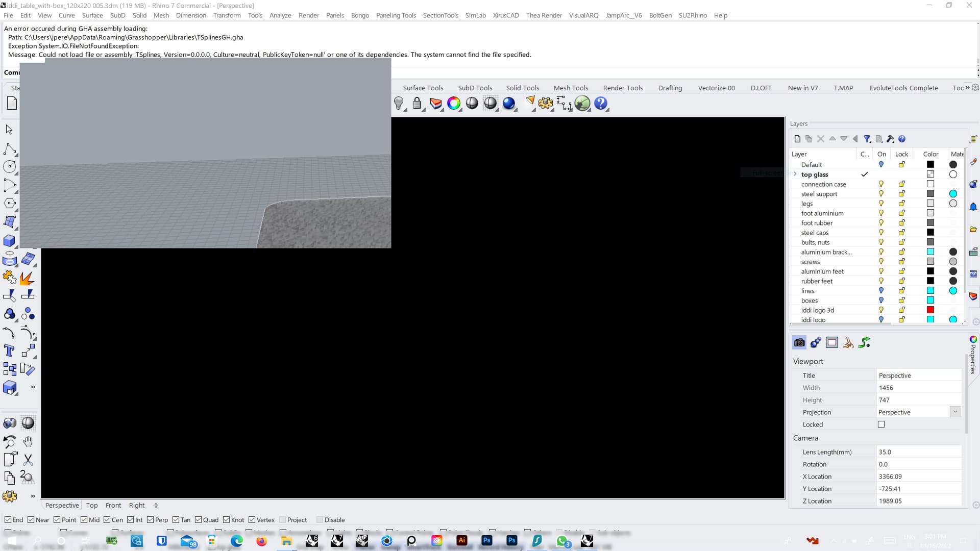Image resolution: width=980 pixels, height=551 pixels.
Task: Create a new layer with the blank page icon
Action: click(x=797, y=138)
